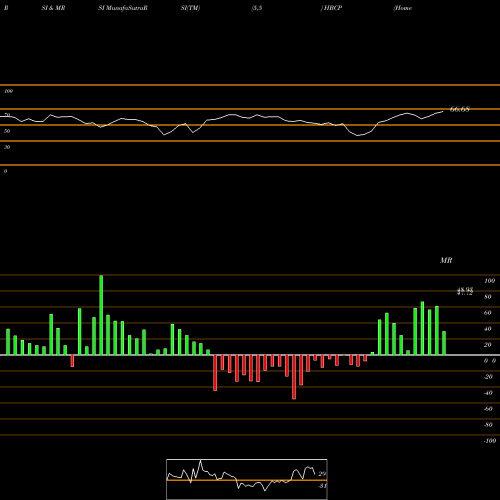Click the RSI axis label 100 at left
The image size is (500, 500).
8,91
